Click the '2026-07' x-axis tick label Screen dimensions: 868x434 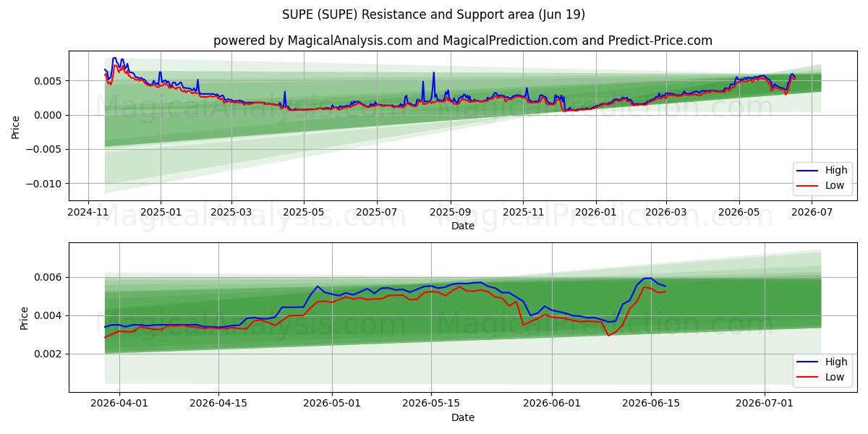point(812,213)
